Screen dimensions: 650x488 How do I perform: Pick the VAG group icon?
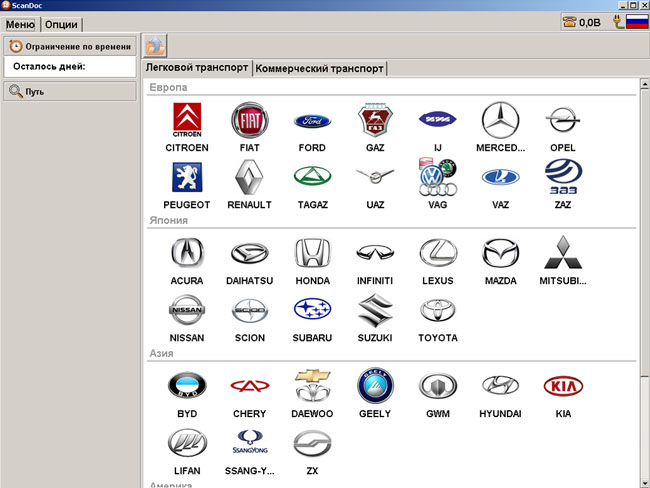(x=437, y=178)
